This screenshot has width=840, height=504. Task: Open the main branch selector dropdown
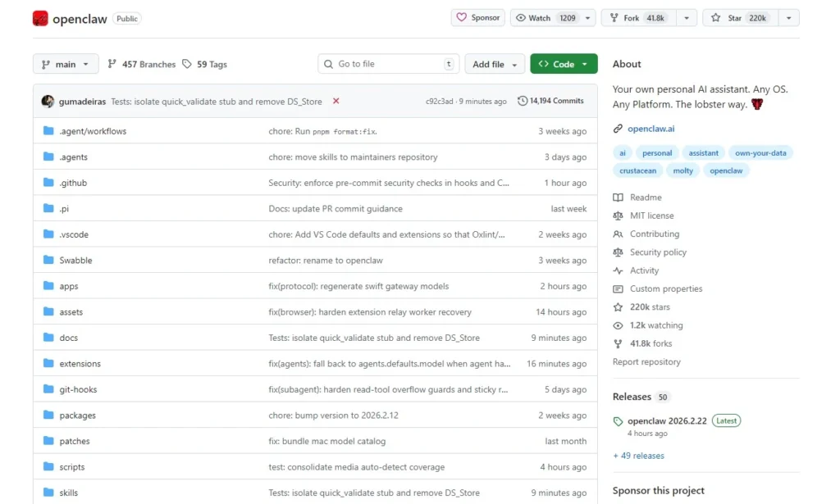click(x=65, y=64)
